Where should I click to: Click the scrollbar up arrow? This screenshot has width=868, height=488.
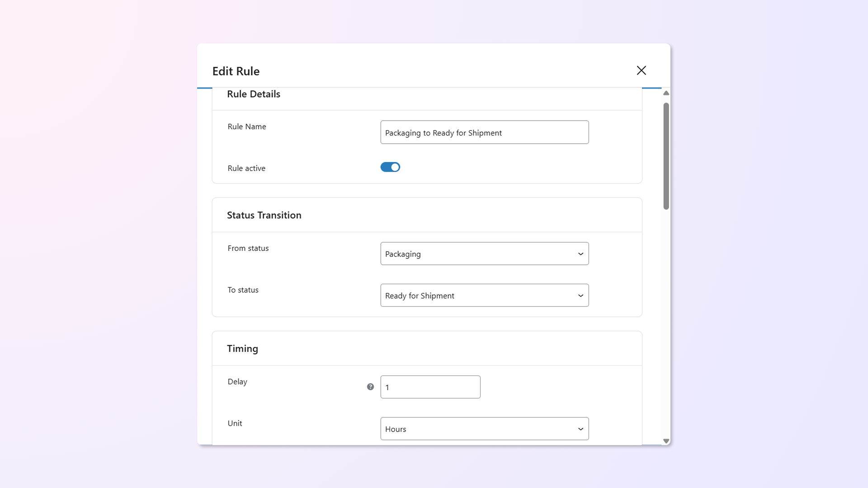tap(666, 93)
